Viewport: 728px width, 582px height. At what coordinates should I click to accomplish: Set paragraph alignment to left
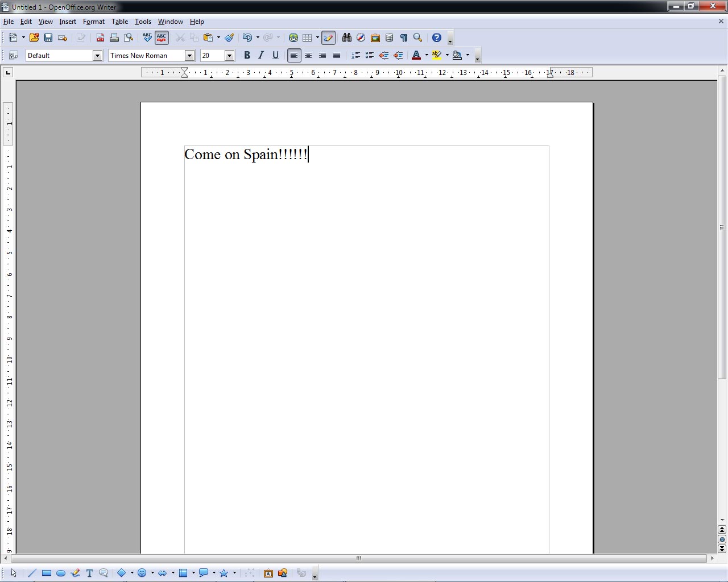coord(294,55)
